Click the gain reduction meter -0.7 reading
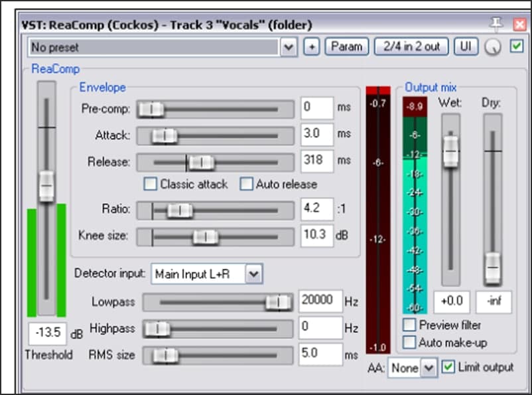Screen dimensions: 532x395 (377, 104)
